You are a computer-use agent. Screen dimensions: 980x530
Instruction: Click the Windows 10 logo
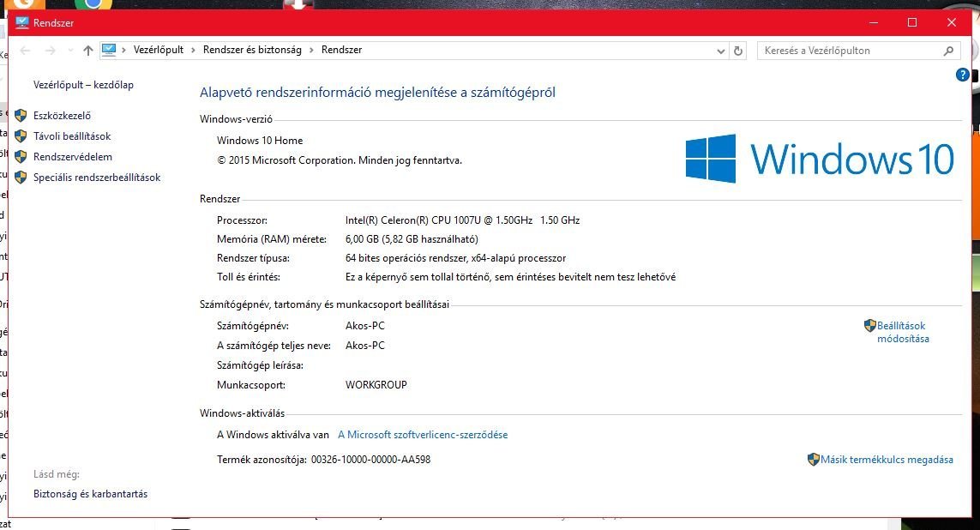(x=820, y=159)
